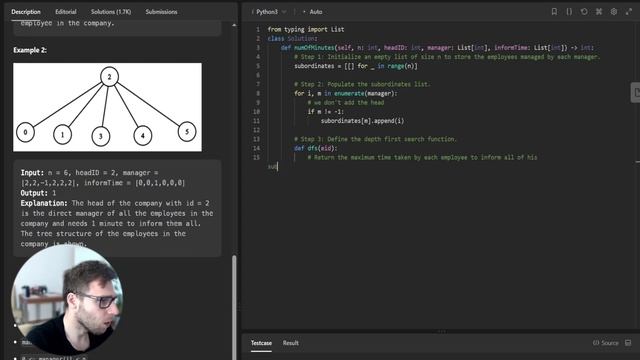Open the keyboard shortcuts command icon
The image size is (640, 360).
(x=599, y=12)
